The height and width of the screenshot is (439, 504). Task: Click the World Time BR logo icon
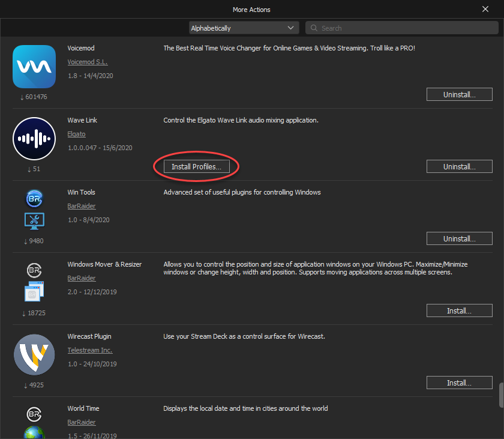click(x=34, y=414)
